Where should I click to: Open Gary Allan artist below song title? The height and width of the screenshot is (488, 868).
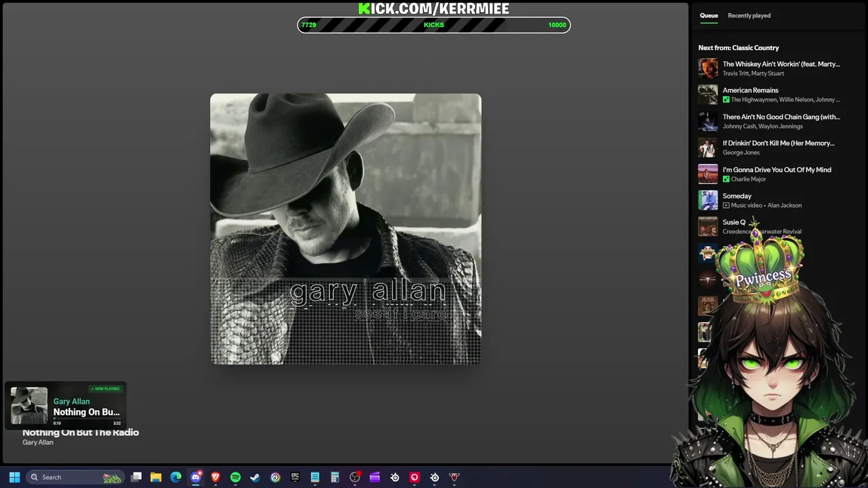(38, 443)
